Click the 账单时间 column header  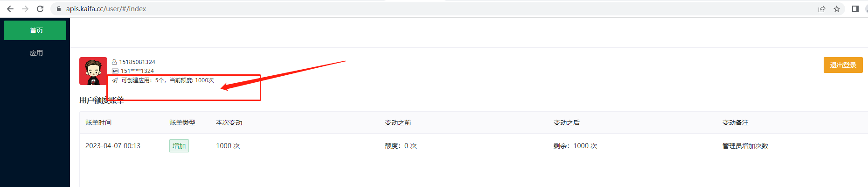(x=98, y=122)
